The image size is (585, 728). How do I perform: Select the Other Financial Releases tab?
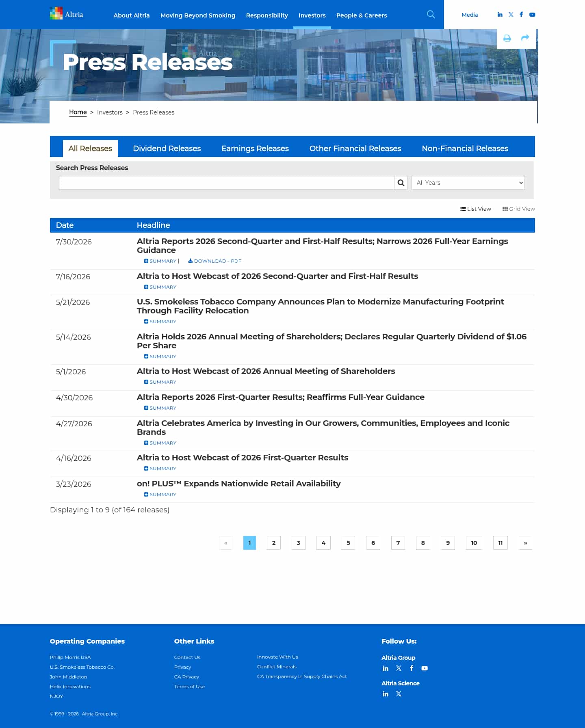pos(355,149)
